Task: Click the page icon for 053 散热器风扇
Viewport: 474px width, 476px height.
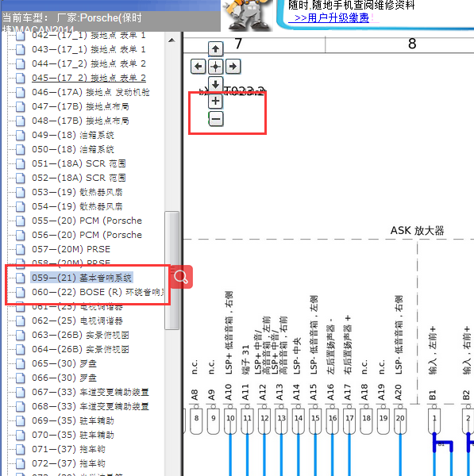Action: (21, 192)
